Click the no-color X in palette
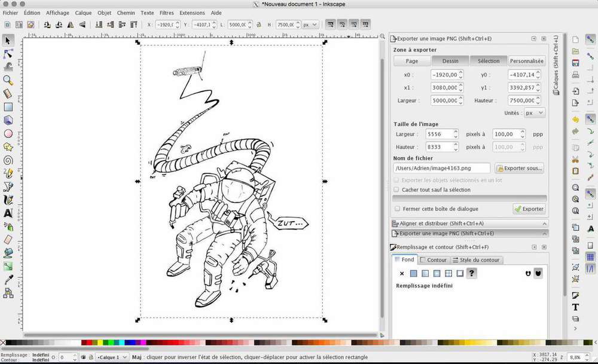Viewport: 598px width, 364px height. pyautogui.click(x=3, y=342)
